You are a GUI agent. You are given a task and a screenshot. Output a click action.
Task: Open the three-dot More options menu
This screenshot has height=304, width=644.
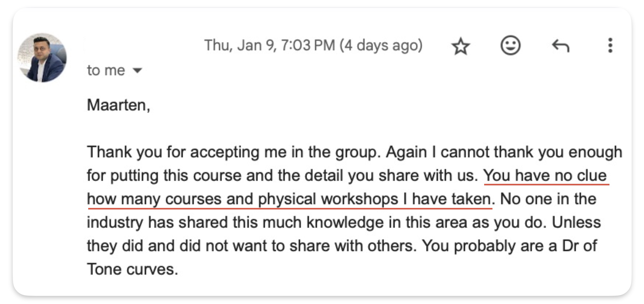[610, 46]
